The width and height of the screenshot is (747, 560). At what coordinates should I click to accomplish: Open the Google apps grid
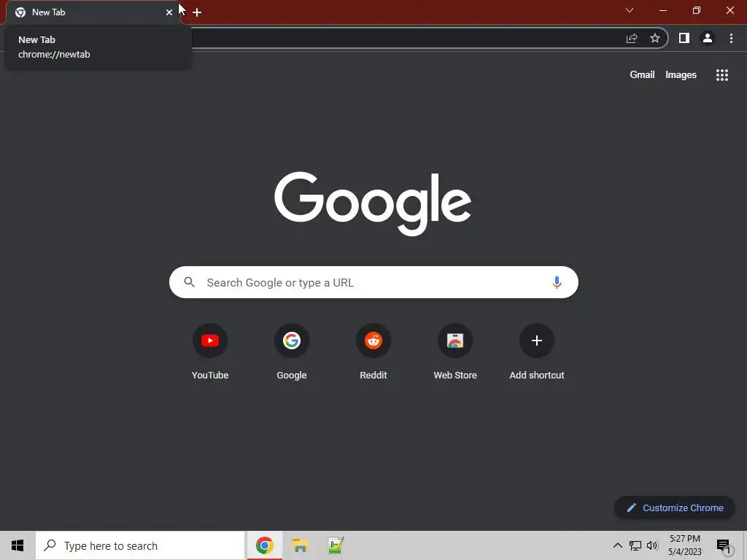point(721,75)
